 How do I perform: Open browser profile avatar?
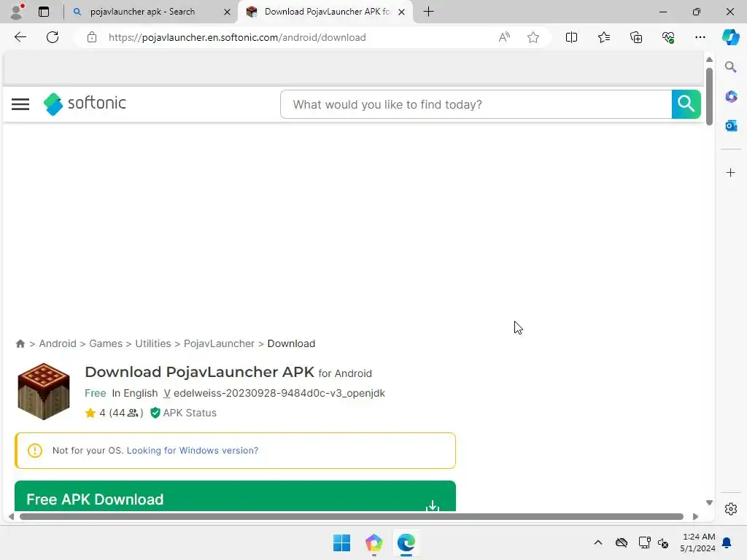pos(17,12)
